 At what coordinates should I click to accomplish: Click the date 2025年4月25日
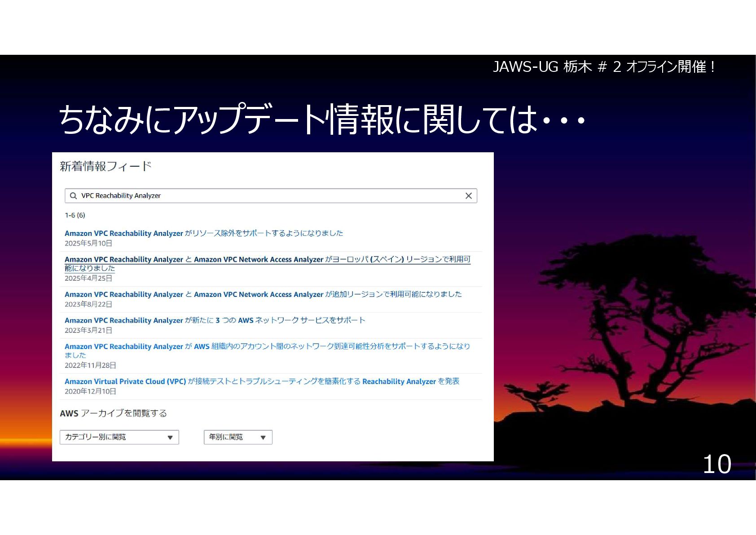[88, 279]
